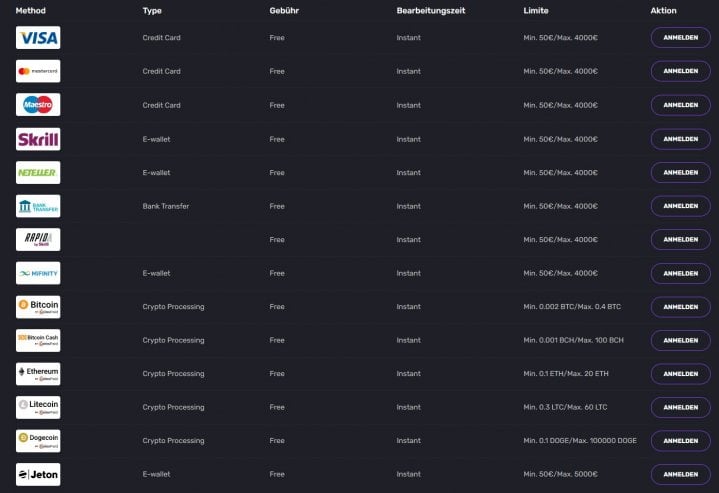Click the Limite column header
The image size is (719, 493).
[536, 11]
